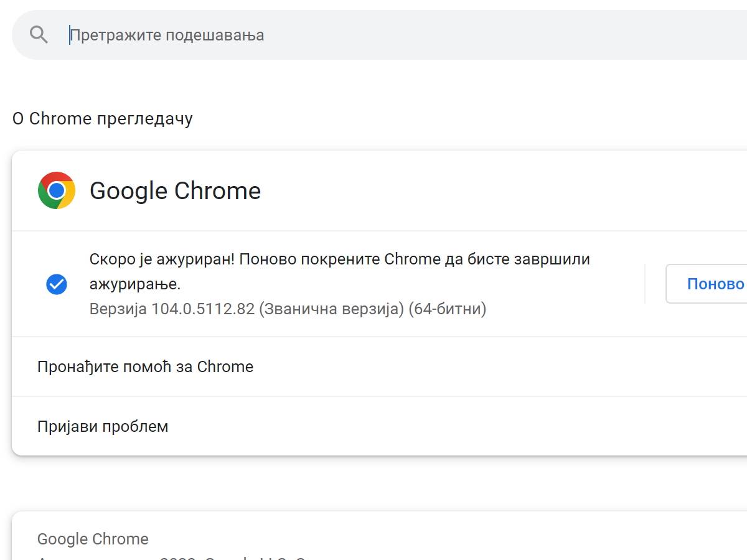Open Пријави проблем to report an issue
747x560 pixels.
[103, 426]
